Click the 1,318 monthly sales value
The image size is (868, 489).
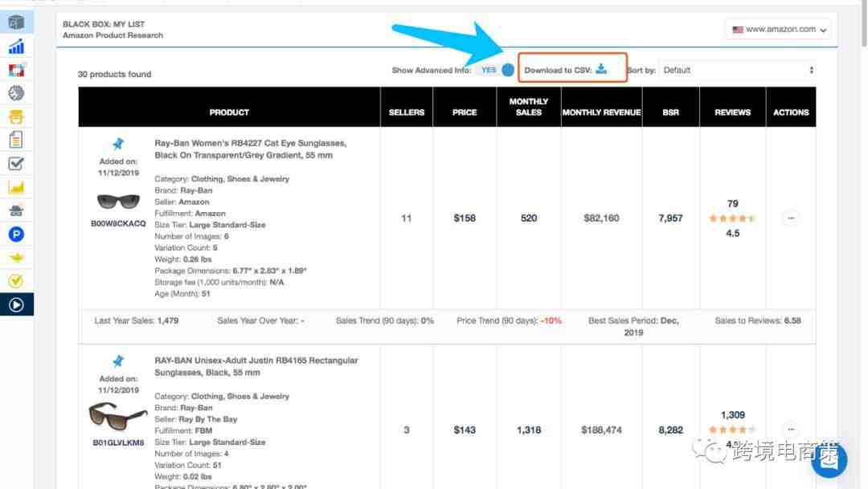[529, 430]
